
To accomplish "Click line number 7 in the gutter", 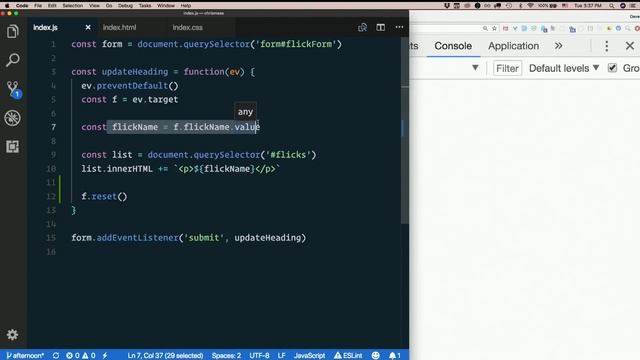I will click(x=53, y=127).
